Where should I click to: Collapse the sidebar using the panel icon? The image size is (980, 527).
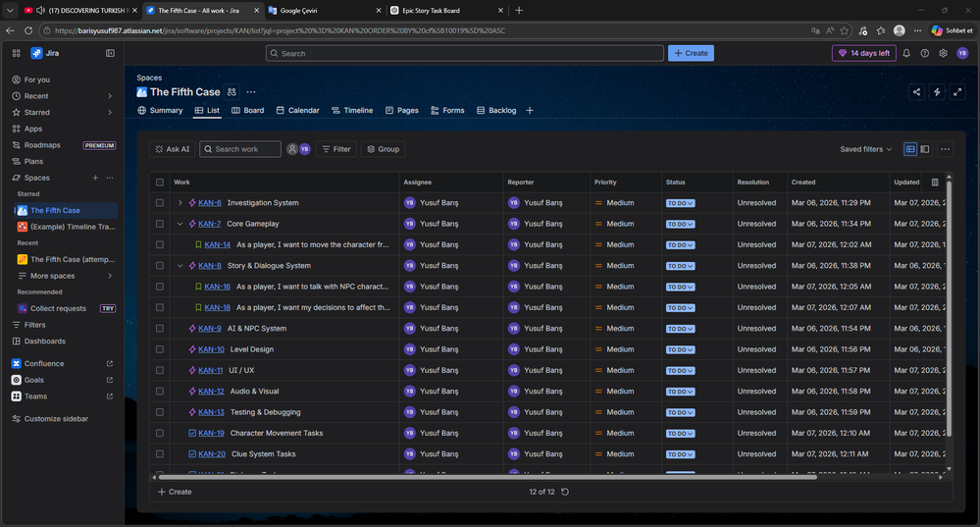point(110,53)
